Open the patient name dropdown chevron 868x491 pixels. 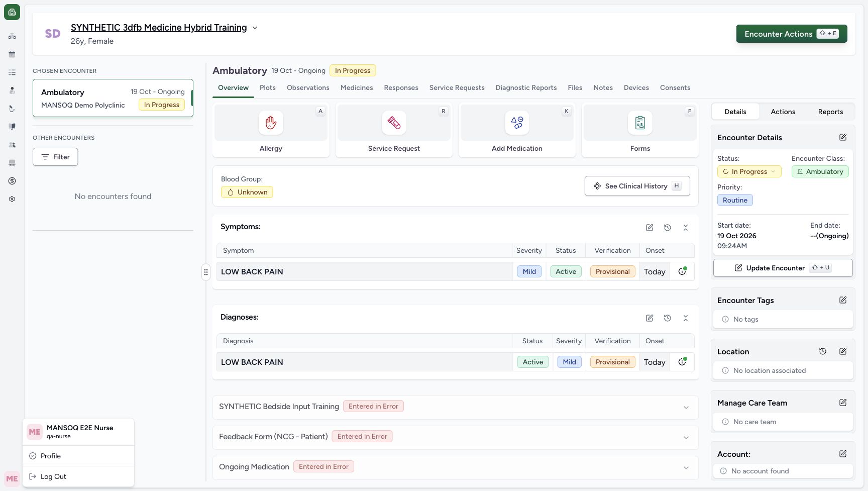coord(255,28)
